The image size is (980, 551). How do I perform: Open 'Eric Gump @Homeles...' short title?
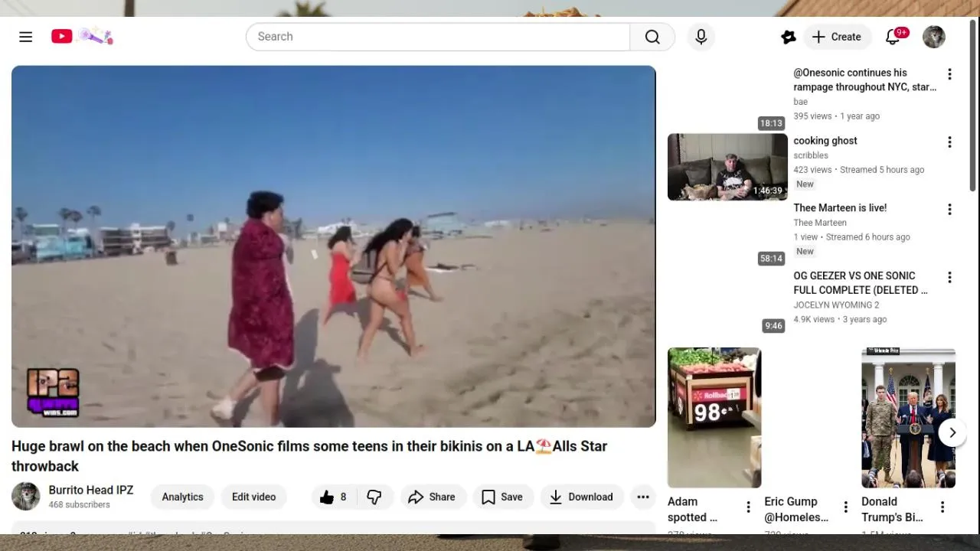(x=796, y=510)
